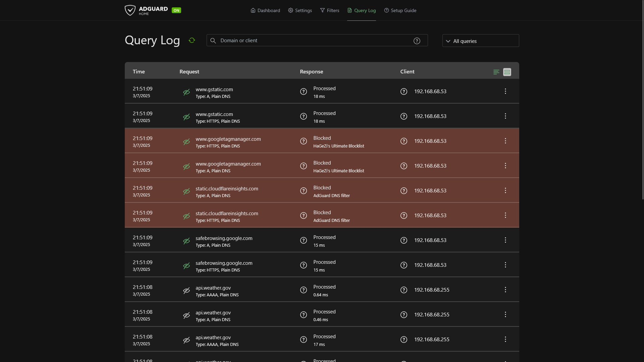This screenshot has width=644, height=362.
Task: Click tracker eye icon for cloudflareinsights.com Type HTTPS
Action: tap(186, 216)
